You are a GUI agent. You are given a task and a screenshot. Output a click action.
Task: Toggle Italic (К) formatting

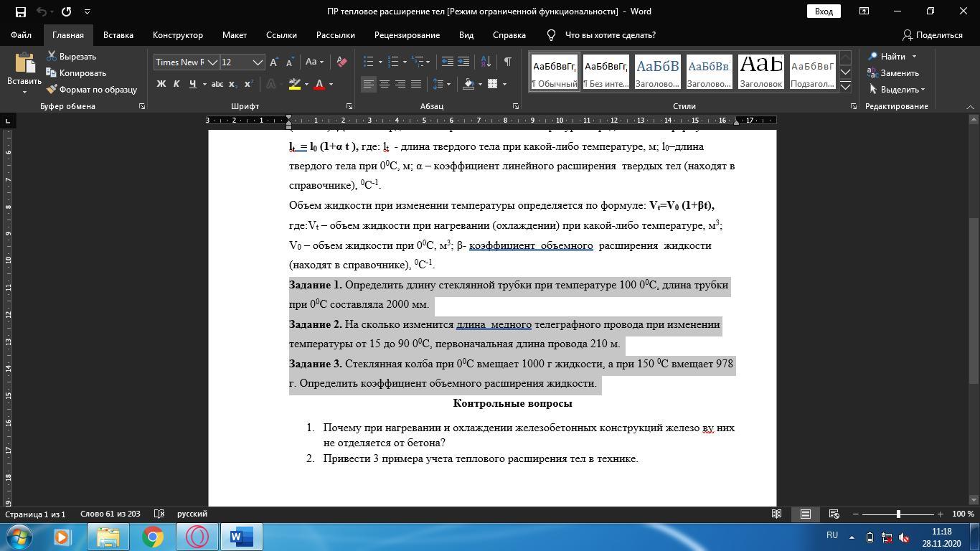[176, 85]
